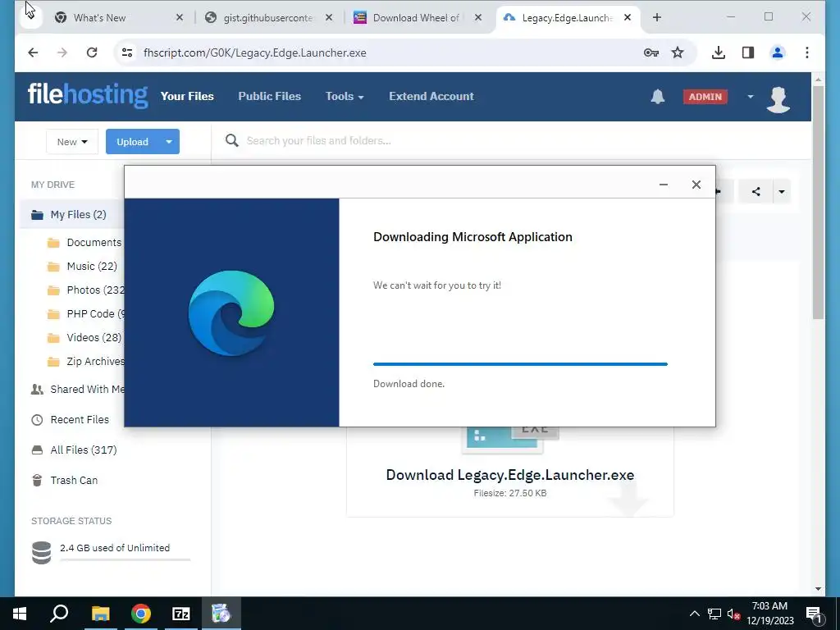Expand the admin account dropdown arrow

coord(750,97)
